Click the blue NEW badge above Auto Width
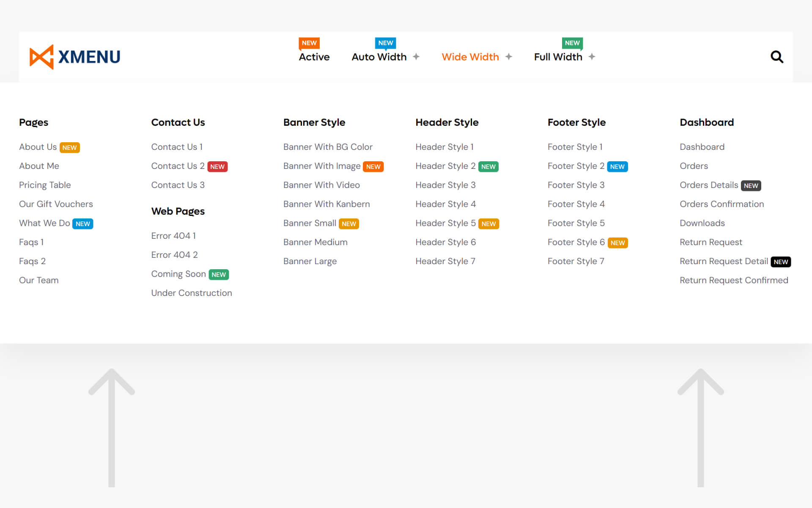This screenshot has width=812, height=508. 385,43
